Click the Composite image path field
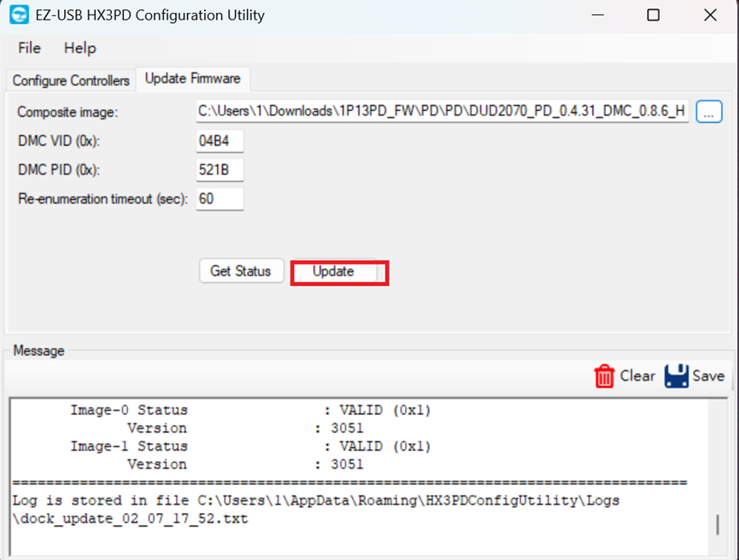The image size is (739, 560). click(x=442, y=111)
